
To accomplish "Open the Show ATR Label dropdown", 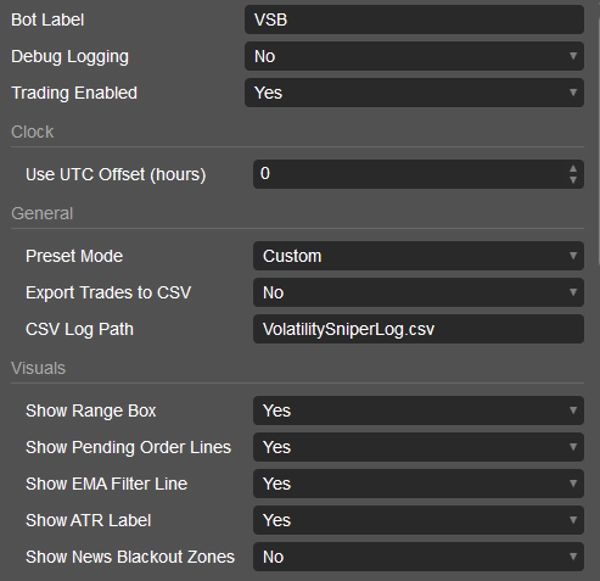I will click(x=417, y=520).
